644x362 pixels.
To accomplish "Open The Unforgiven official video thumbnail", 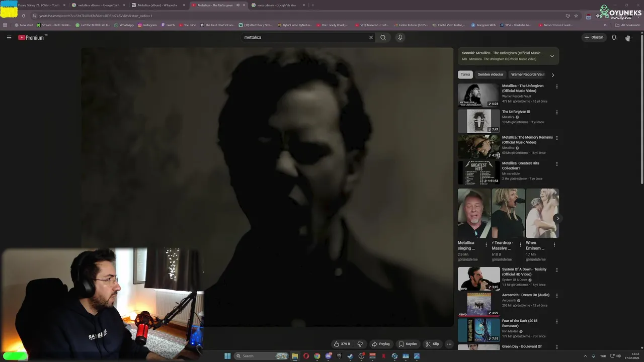I will click(x=478, y=95).
